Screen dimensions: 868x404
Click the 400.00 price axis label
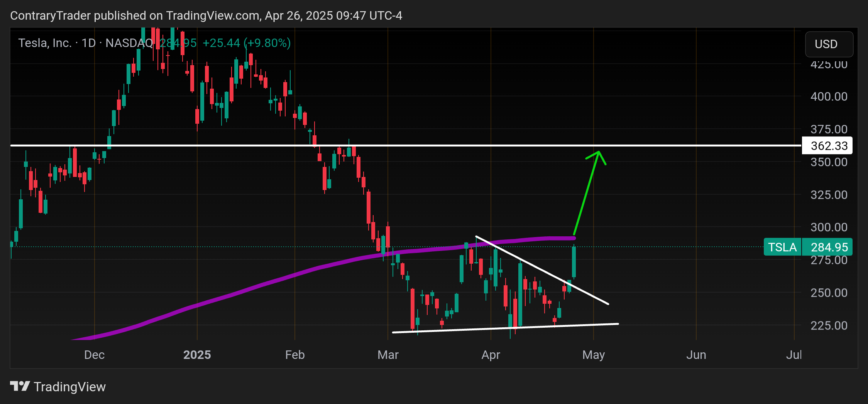point(829,96)
